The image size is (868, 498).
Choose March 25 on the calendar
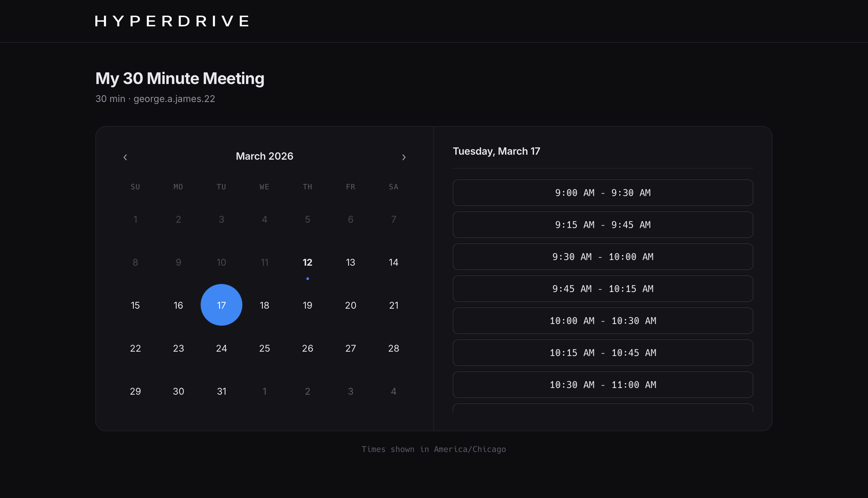point(264,348)
